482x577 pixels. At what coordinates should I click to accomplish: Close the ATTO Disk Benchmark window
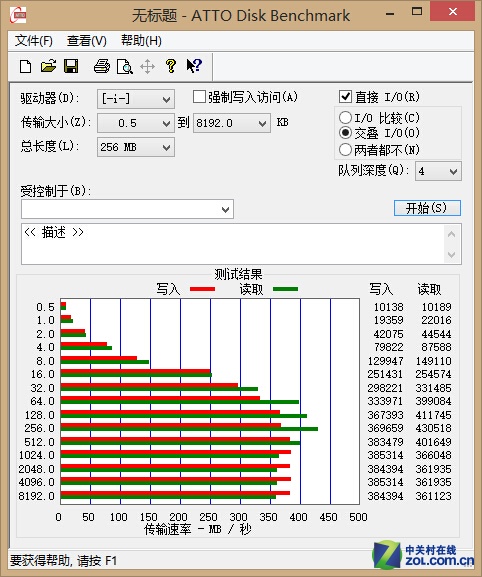coord(453,12)
